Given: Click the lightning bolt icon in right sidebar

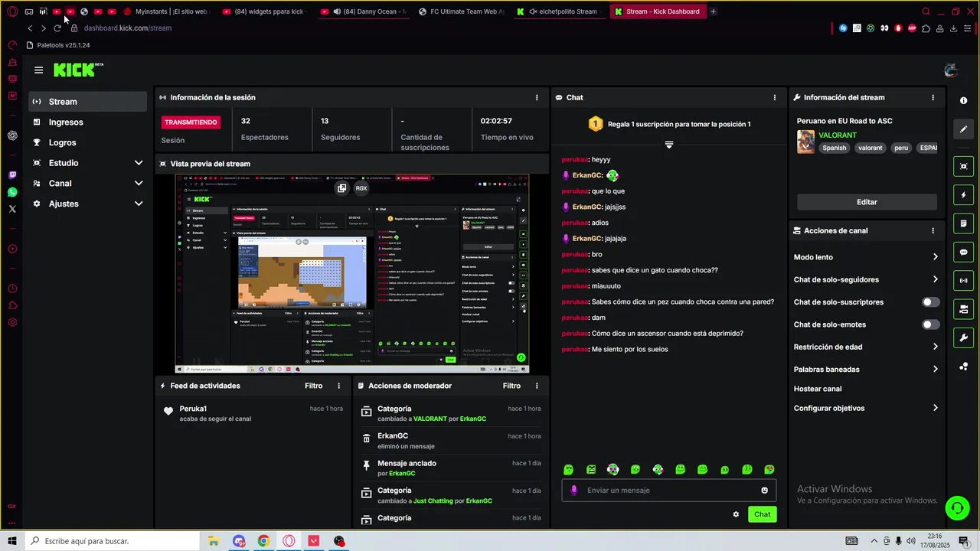Looking at the screenshot, I should pyautogui.click(x=963, y=195).
